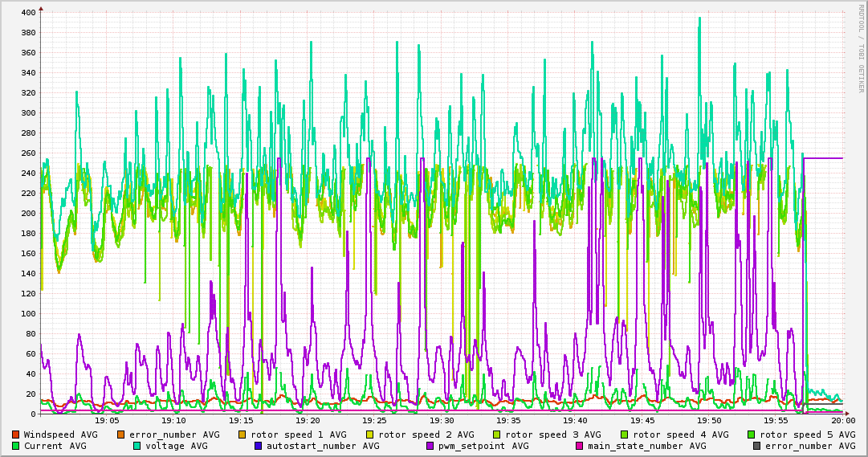Image resolution: width=868 pixels, height=457 pixels.
Task: Select the purple pwm_setpoint AVG swatch
Action: 430,446
